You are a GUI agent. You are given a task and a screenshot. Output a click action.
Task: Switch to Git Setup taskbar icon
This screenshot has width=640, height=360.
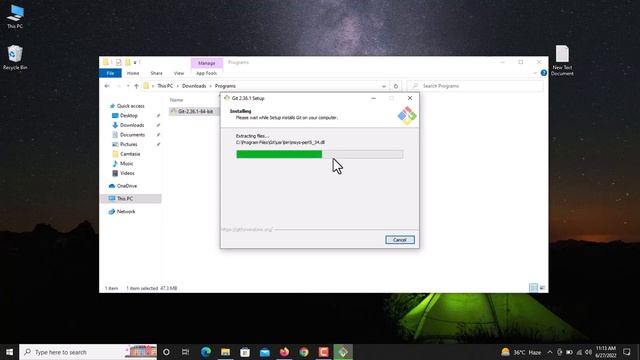pyautogui.click(x=343, y=352)
